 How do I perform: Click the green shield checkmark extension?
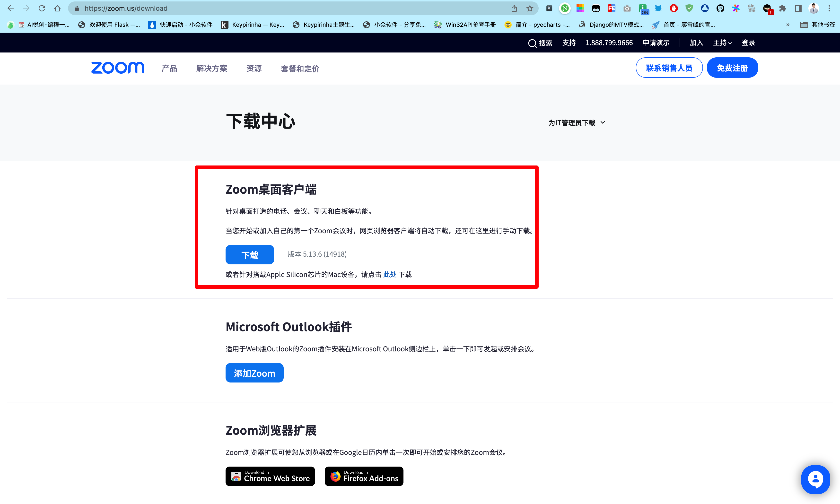(689, 8)
